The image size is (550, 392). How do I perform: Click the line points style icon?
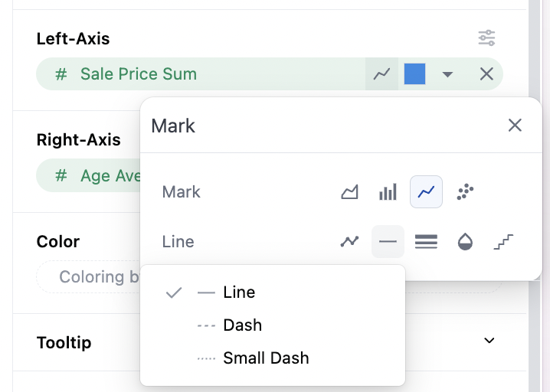click(349, 242)
